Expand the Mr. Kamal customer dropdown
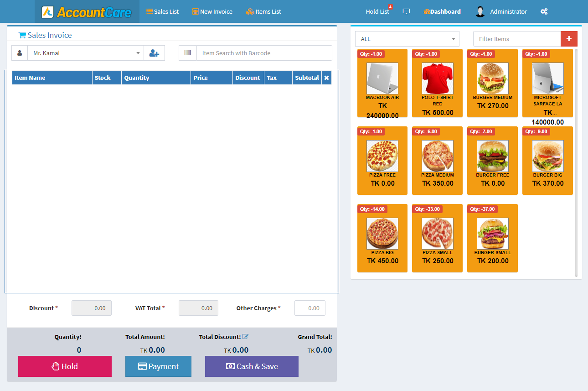Viewport: 588px width, 391px height. (x=86, y=53)
